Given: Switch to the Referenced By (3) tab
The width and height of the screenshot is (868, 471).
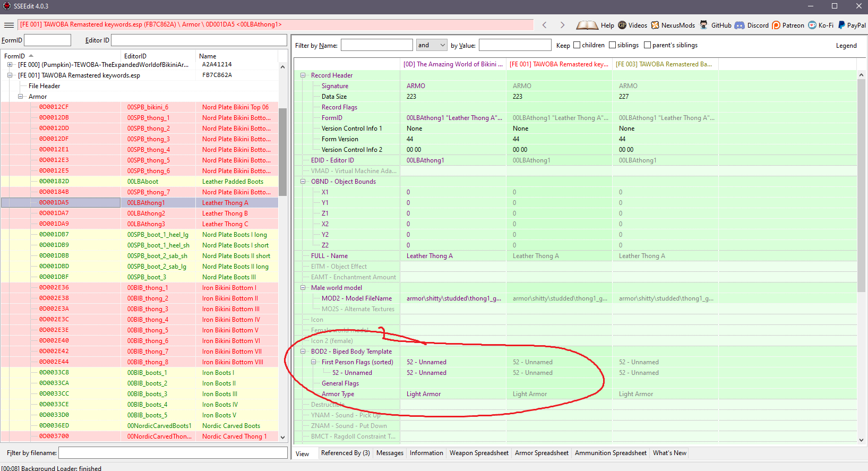Looking at the screenshot, I should (x=346, y=453).
